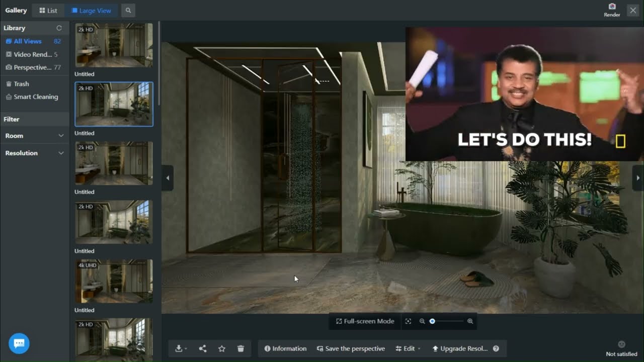Click the Information button
The height and width of the screenshot is (362, 644).
pyautogui.click(x=285, y=348)
